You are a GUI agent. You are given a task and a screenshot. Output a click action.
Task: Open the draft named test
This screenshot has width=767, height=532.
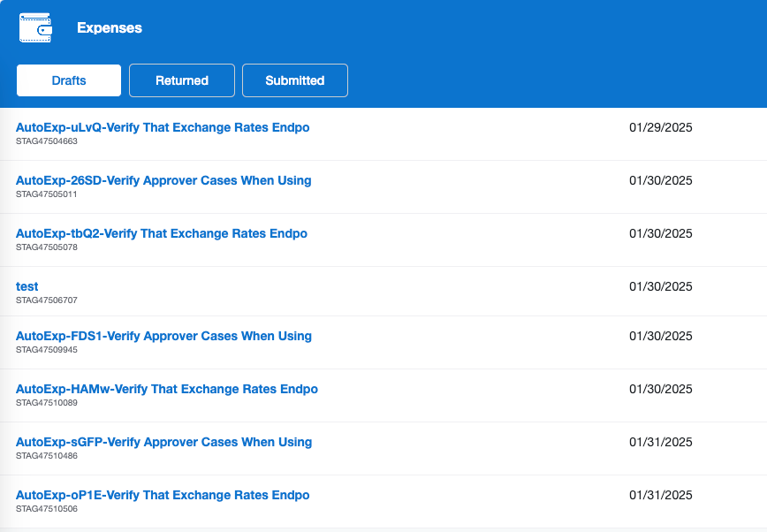click(x=27, y=286)
